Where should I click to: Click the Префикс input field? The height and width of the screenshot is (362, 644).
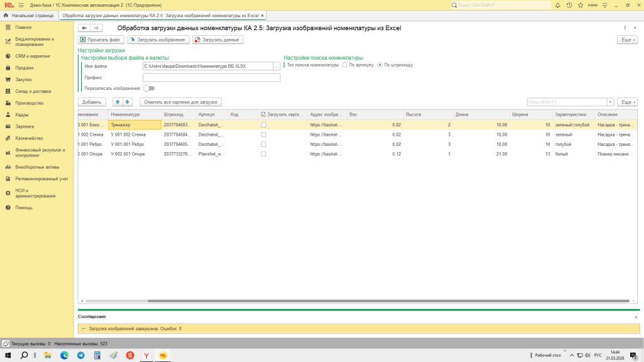point(211,77)
